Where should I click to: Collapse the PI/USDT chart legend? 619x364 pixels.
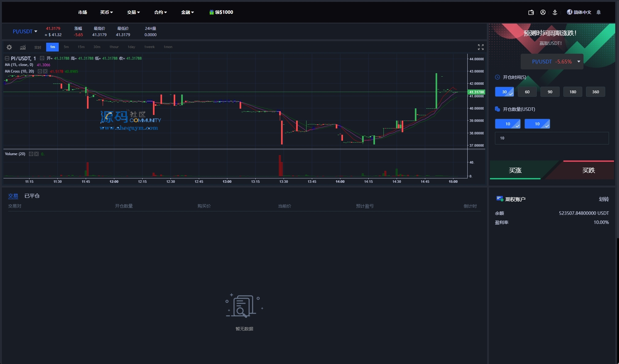click(7, 58)
